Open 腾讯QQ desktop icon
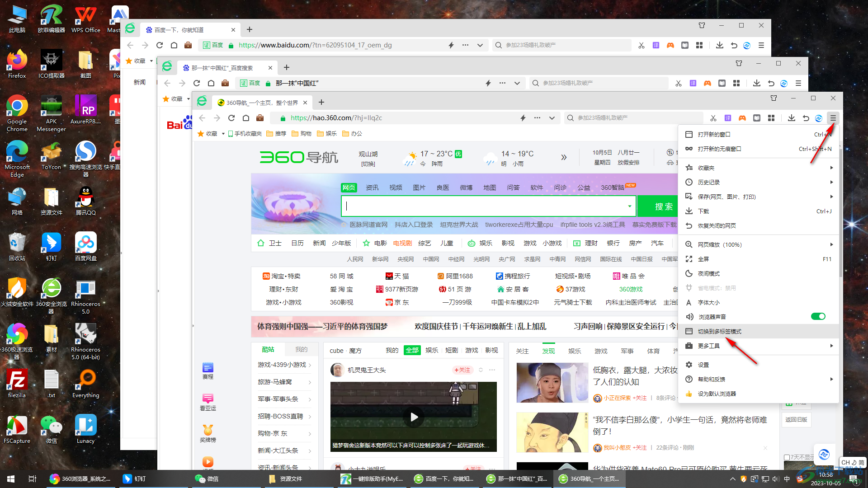 coord(85,201)
